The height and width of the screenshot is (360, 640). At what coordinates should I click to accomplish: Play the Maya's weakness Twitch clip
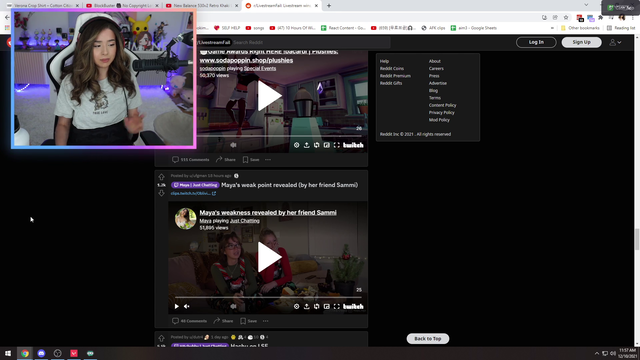[269, 257]
